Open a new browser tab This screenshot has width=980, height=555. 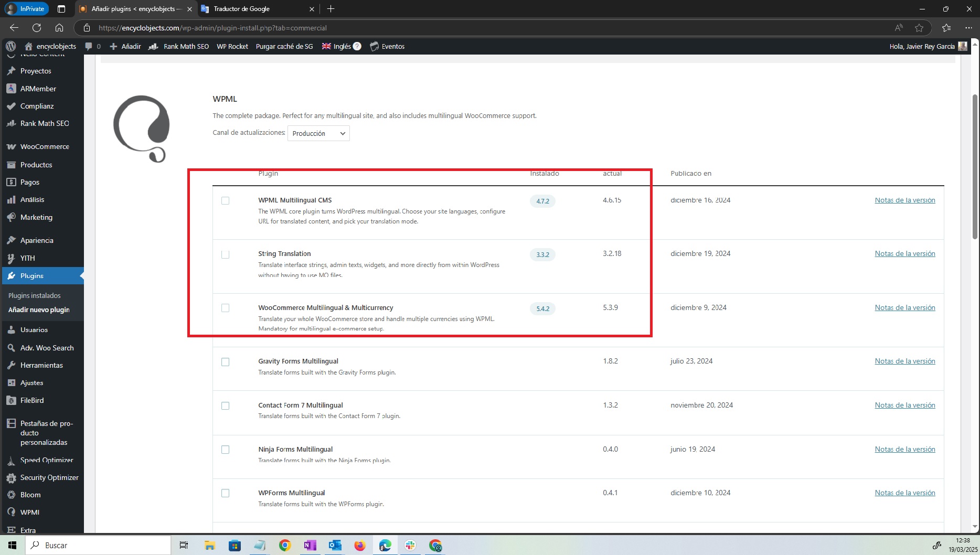(331, 9)
